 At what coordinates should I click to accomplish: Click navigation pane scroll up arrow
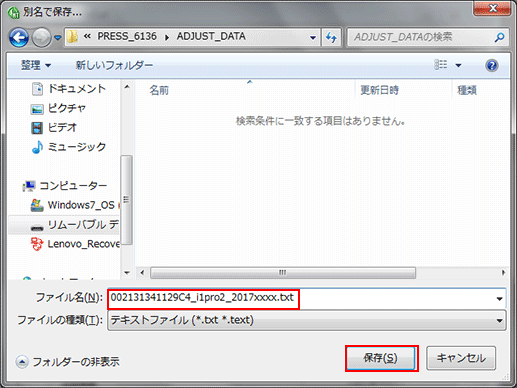click(x=127, y=87)
